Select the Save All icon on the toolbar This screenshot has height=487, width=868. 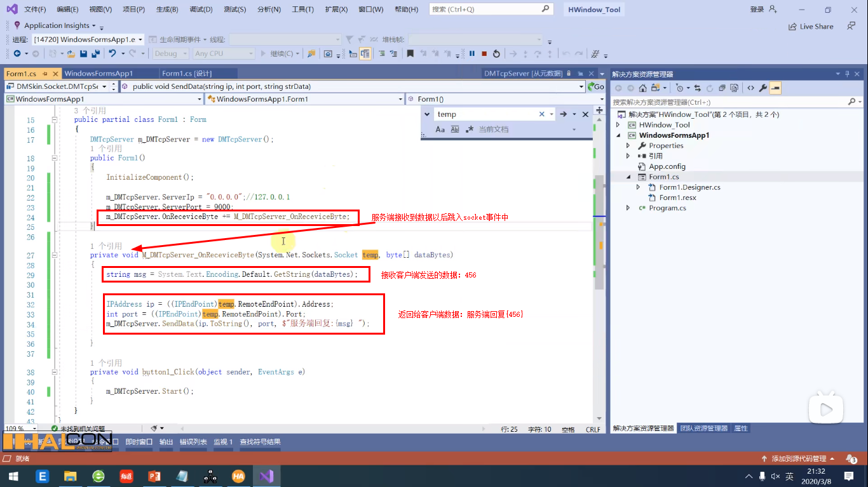[96, 53]
